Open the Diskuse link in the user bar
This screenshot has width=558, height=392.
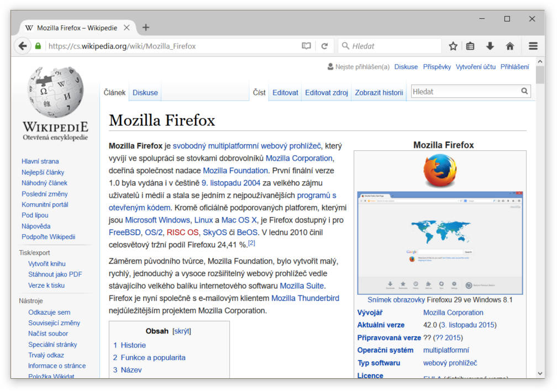tap(406, 67)
